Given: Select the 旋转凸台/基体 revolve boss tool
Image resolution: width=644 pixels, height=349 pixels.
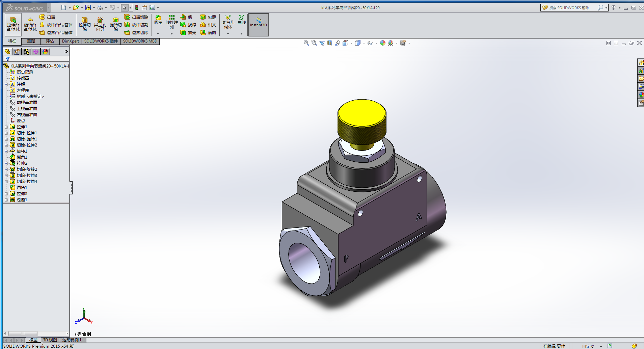Looking at the screenshot, I should pos(30,24).
